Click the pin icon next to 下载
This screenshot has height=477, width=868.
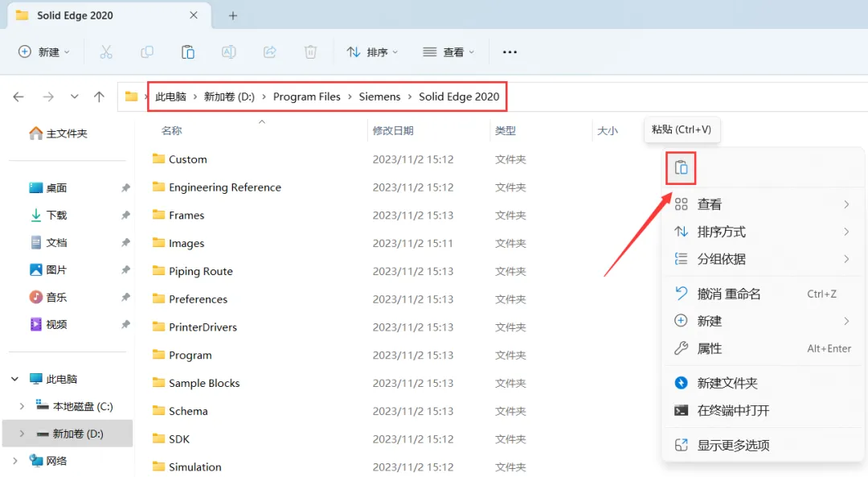pos(125,215)
